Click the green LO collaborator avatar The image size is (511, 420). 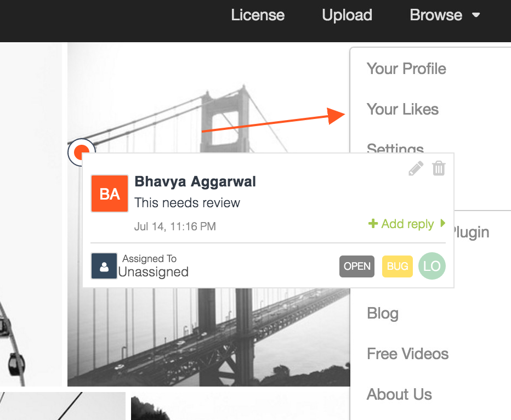[x=432, y=266]
